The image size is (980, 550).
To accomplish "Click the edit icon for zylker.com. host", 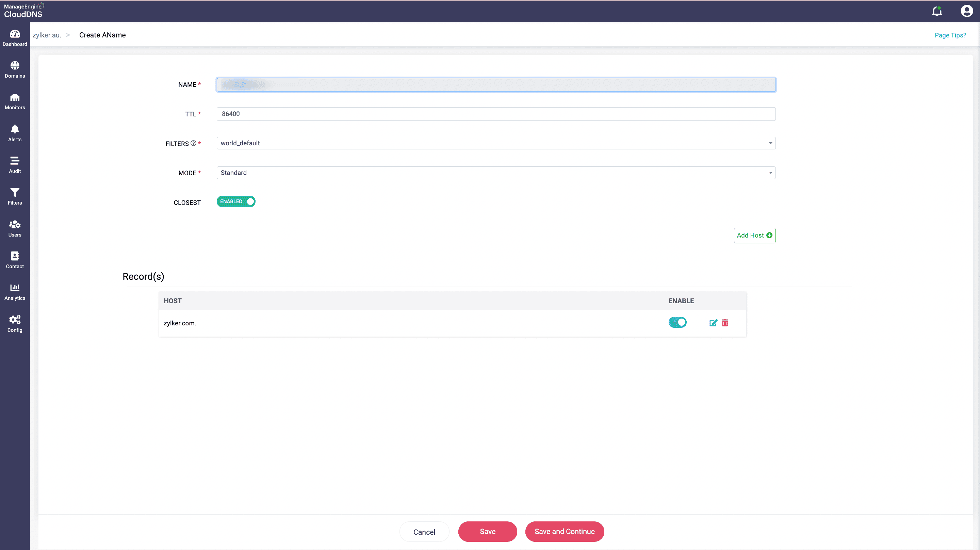I will (x=713, y=323).
